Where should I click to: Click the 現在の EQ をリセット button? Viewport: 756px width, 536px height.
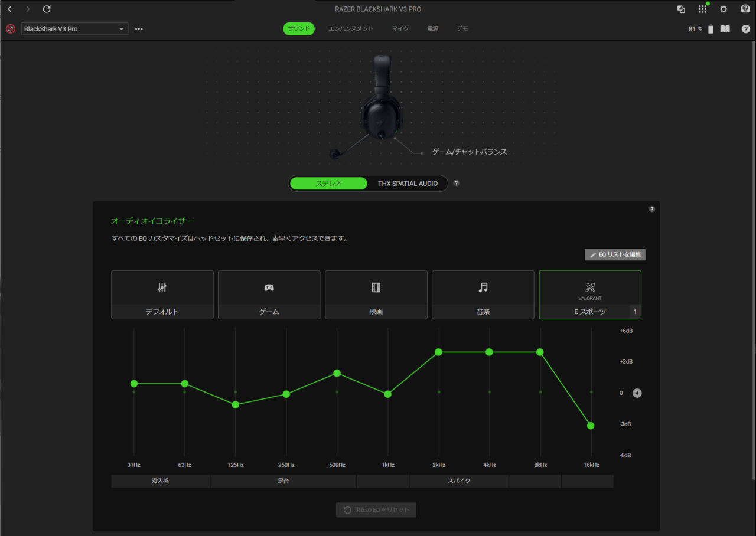pyautogui.click(x=376, y=510)
